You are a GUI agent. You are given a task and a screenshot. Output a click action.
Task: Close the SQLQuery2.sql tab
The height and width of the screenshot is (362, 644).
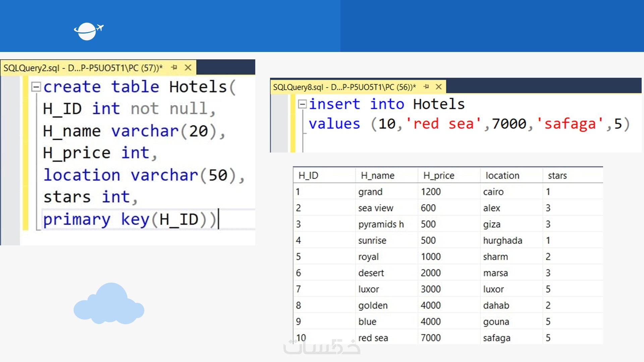point(188,67)
